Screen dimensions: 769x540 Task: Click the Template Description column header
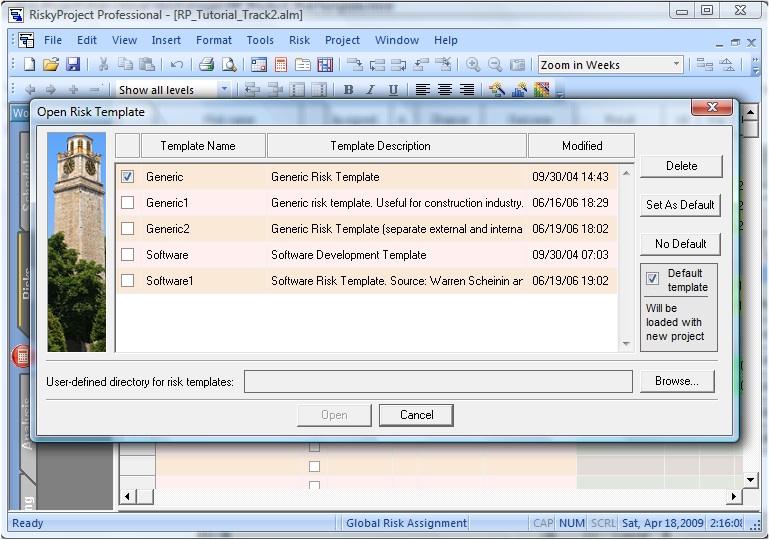click(397, 146)
